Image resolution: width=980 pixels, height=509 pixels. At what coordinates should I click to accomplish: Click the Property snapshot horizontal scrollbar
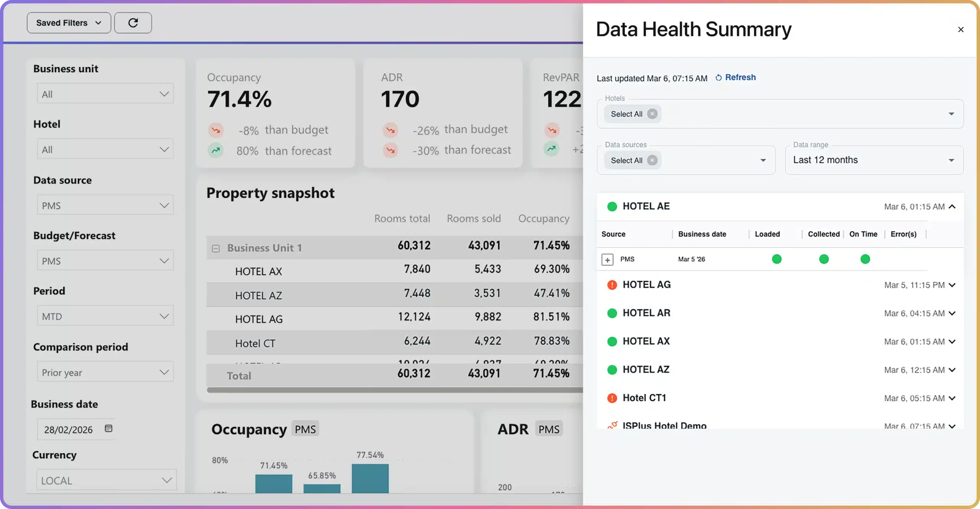click(394, 390)
